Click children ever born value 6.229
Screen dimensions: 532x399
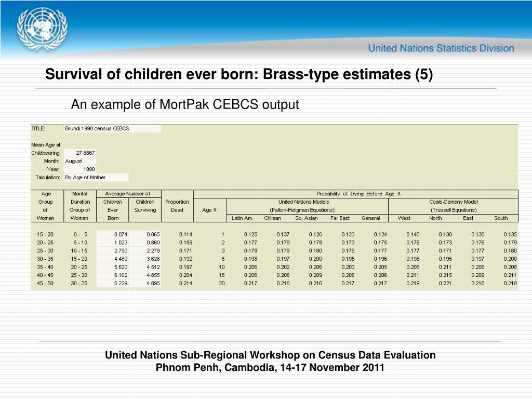(121, 283)
